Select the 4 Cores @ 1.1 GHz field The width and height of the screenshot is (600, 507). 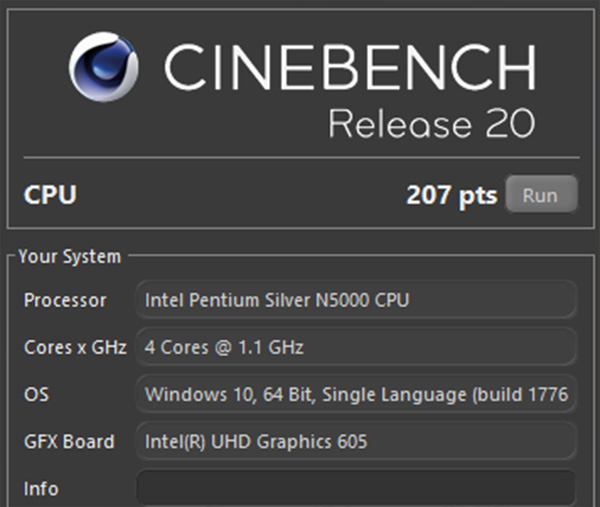point(355,348)
